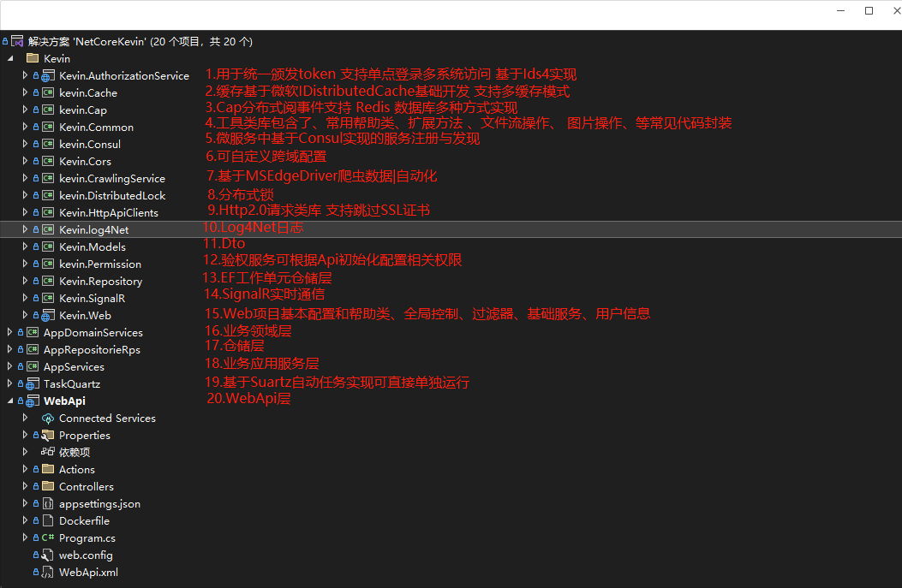This screenshot has width=902, height=588.
Task: Expand the TaskQuartz project
Action: (x=9, y=383)
